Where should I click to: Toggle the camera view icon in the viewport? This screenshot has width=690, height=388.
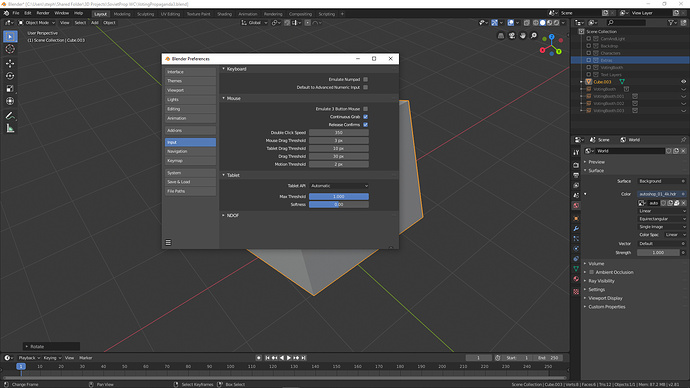[x=512, y=36]
